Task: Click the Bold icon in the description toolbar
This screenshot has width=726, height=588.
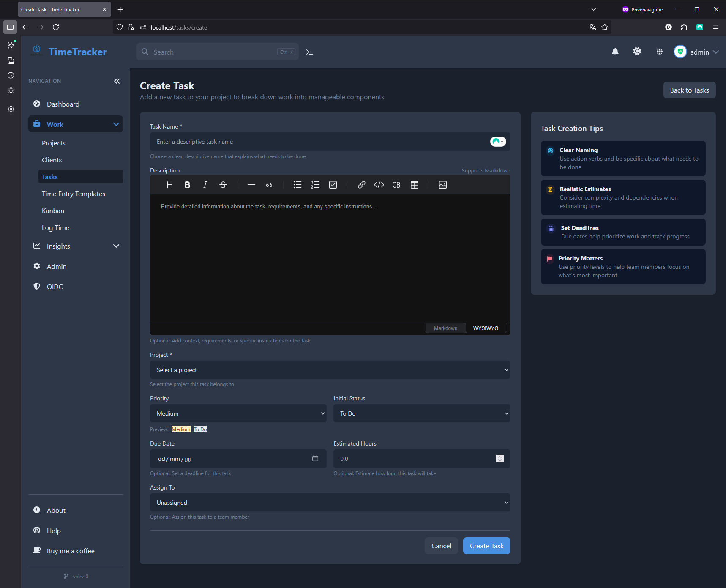Action: 187,185
